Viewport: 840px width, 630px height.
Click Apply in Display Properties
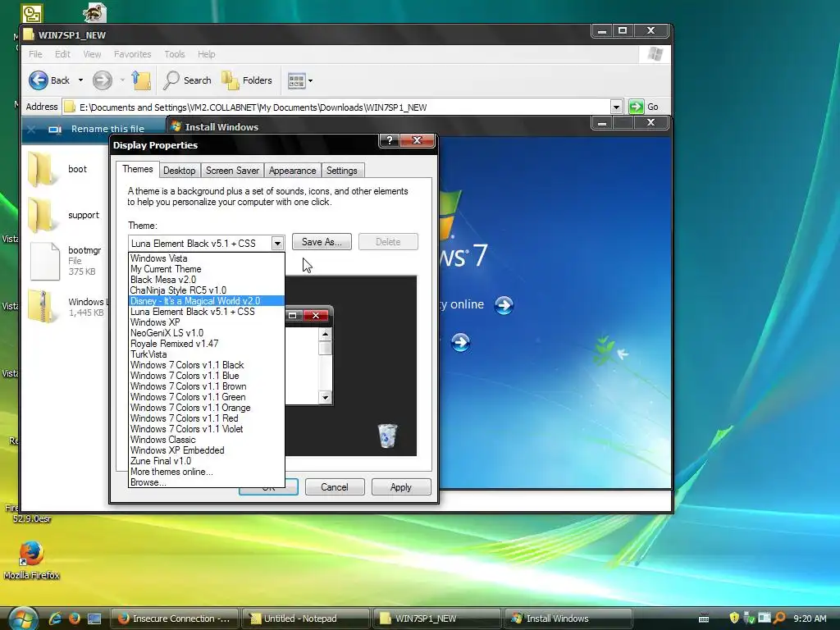400,487
